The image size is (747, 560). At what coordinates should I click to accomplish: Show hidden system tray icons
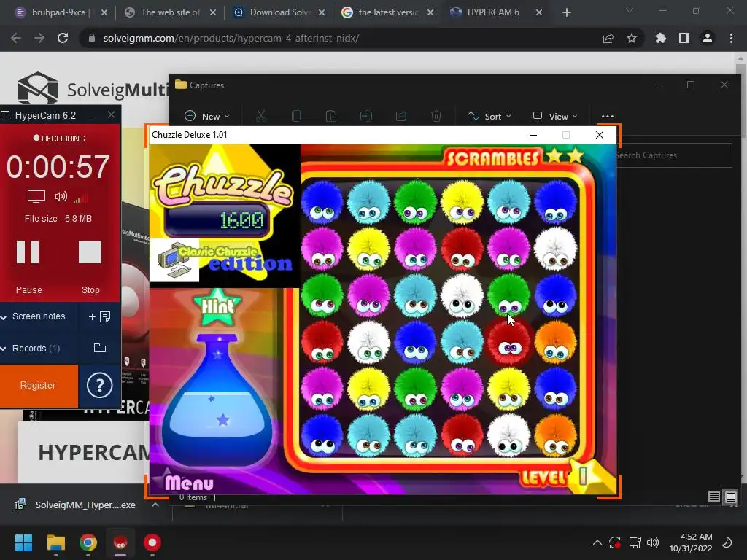pyautogui.click(x=597, y=542)
